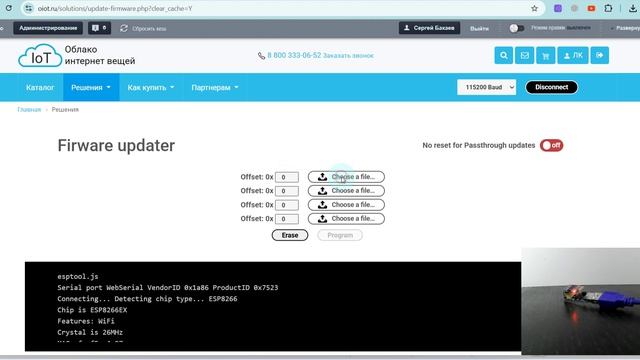Click the Заказать звонок link
Screen dimensions: 640x360
(348, 56)
